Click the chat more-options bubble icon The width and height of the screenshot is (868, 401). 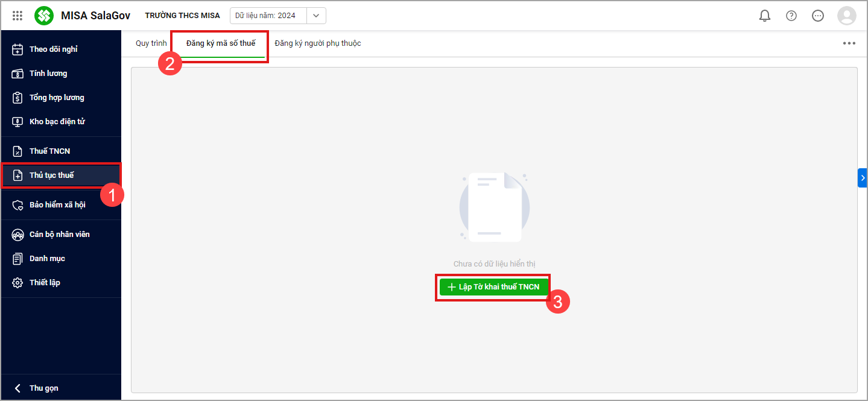point(817,16)
